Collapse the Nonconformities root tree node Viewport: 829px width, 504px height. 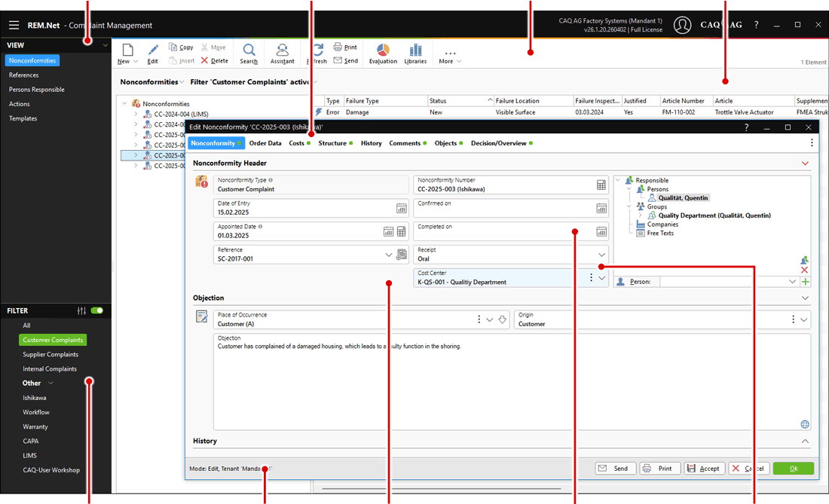point(125,103)
